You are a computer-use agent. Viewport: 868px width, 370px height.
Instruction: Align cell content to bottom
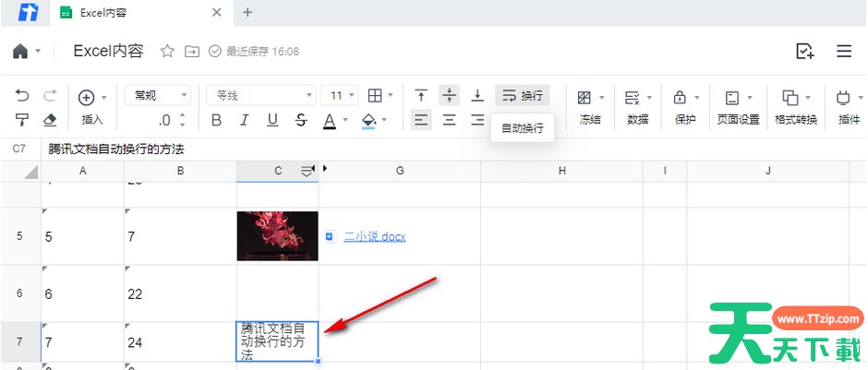point(477,96)
